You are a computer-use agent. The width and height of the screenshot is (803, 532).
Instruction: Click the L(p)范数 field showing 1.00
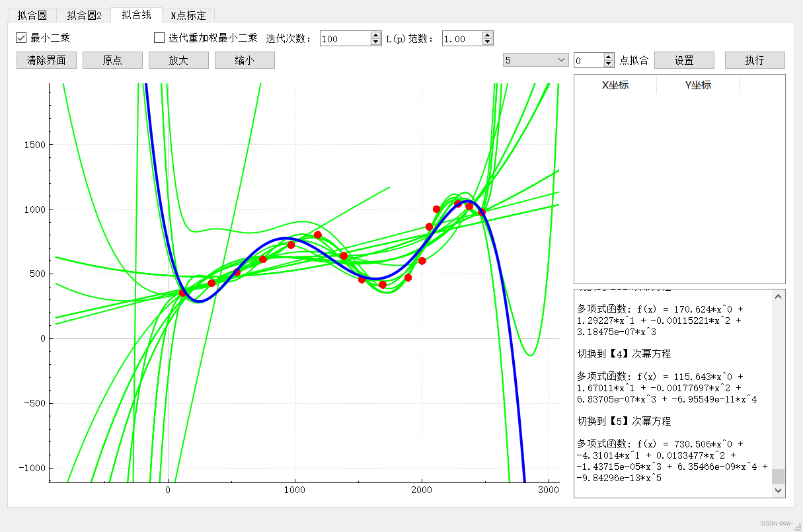coord(461,39)
